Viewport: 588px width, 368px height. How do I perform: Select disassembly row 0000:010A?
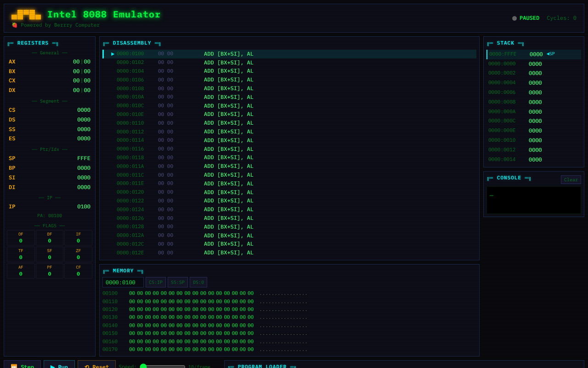[x=290, y=97]
